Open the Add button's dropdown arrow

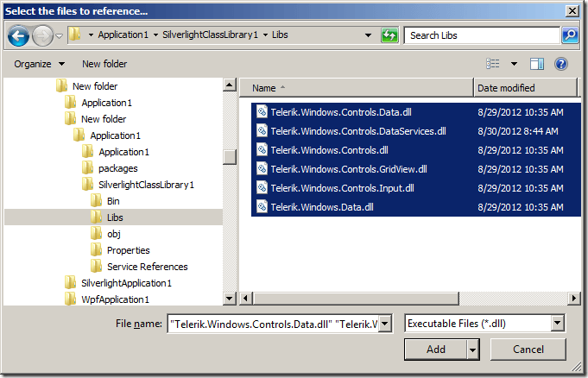pyautogui.click(x=472, y=350)
